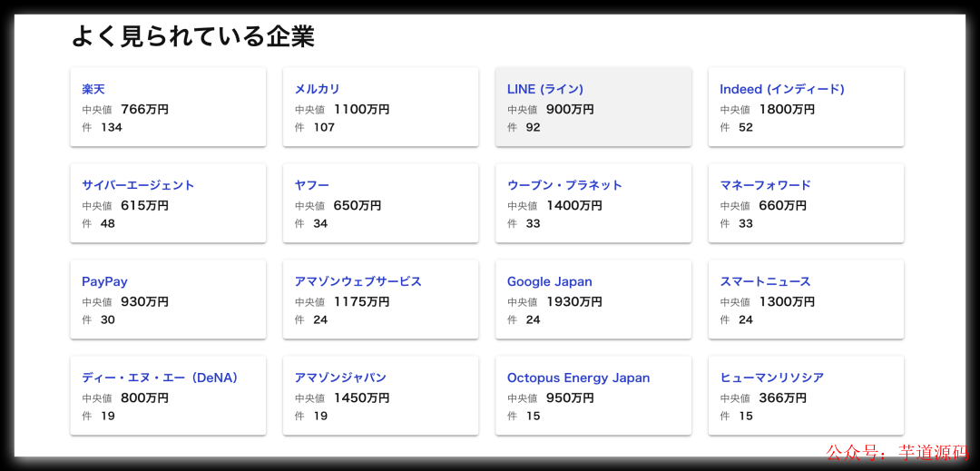Open the ヒューマンリソシア company link
This screenshot has height=471, width=980.
pyautogui.click(x=771, y=378)
